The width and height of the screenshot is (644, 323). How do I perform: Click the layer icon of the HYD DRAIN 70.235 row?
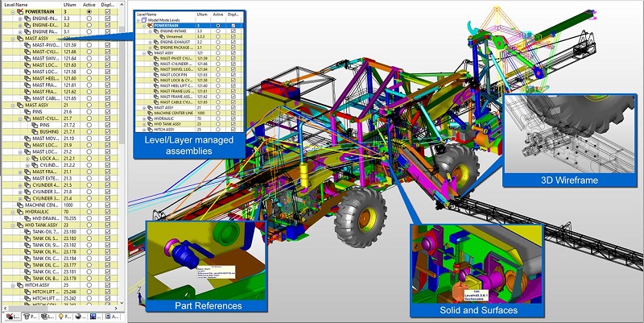pyautogui.click(x=27, y=218)
